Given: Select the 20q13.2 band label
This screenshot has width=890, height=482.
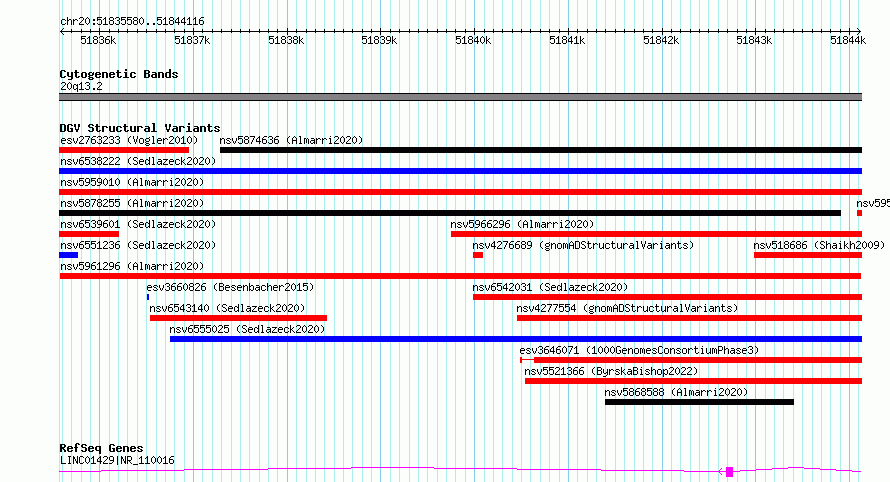Looking at the screenshot, I should [81, 86].
